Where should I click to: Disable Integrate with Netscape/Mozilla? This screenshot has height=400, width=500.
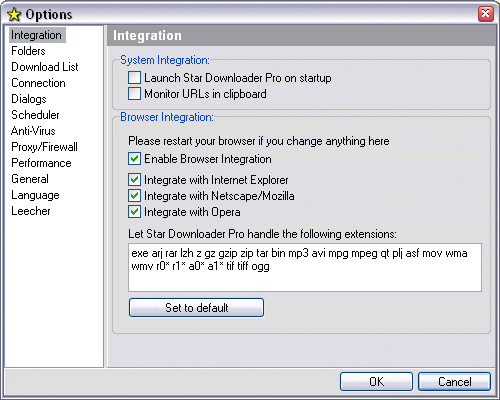pos(134,196)
